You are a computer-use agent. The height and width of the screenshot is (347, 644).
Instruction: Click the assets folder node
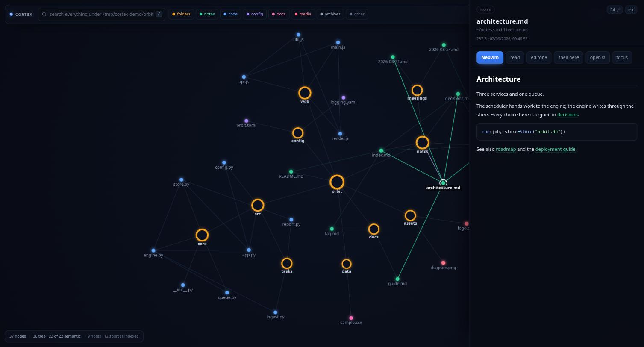(410, 215)
